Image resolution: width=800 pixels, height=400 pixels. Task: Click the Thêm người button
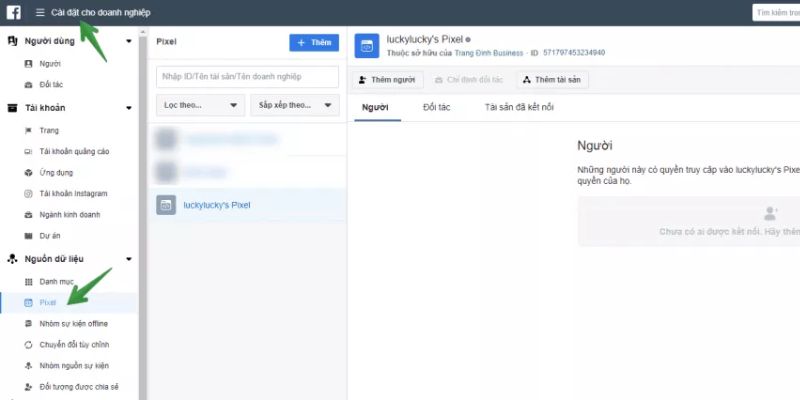coord(387,80)
